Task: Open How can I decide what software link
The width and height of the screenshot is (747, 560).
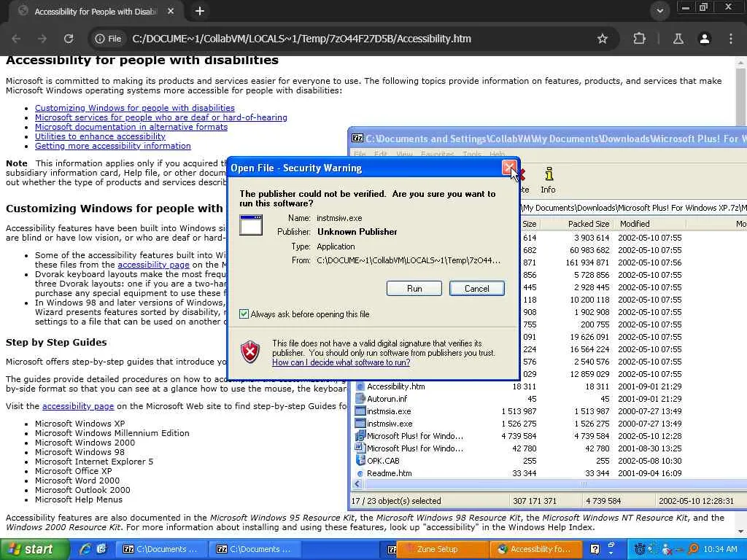Action: (341, 362)
